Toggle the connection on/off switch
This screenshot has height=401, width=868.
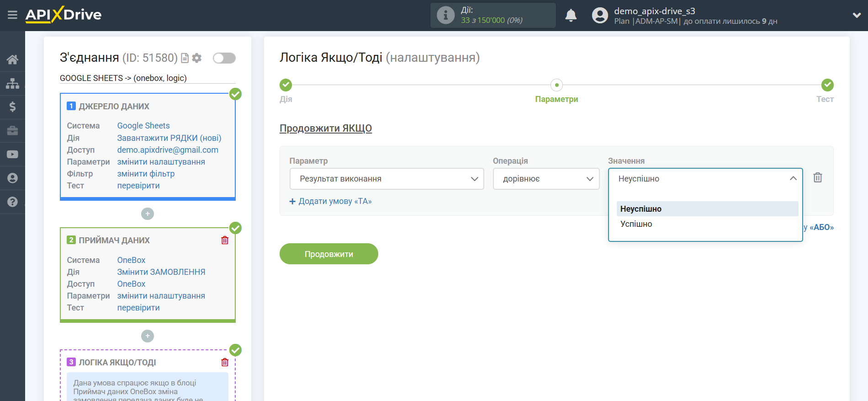pos(224,58)
